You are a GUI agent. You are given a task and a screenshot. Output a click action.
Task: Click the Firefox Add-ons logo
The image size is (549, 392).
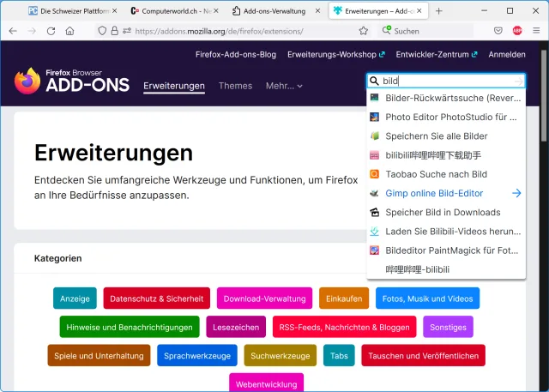point(72,81)
